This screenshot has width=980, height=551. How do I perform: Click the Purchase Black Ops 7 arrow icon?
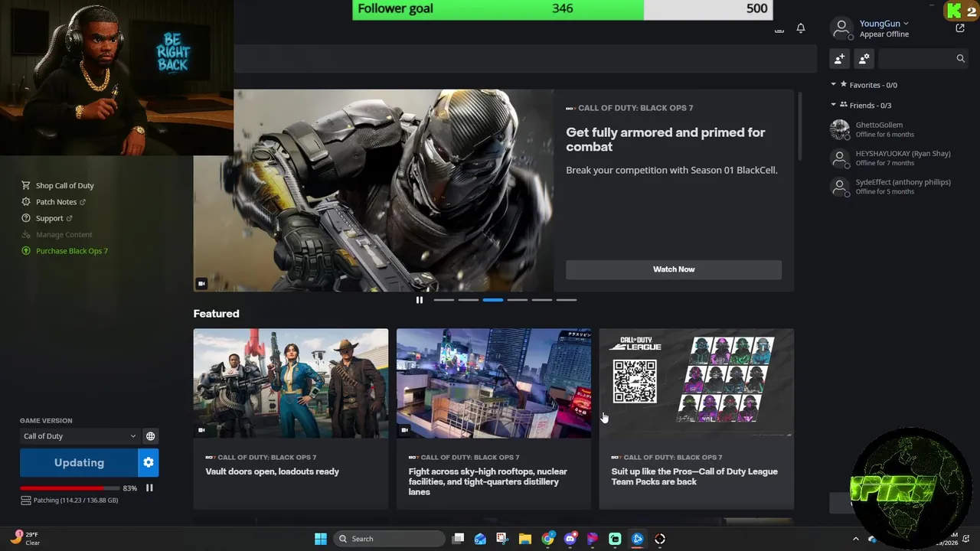click(x=26, y=251)
